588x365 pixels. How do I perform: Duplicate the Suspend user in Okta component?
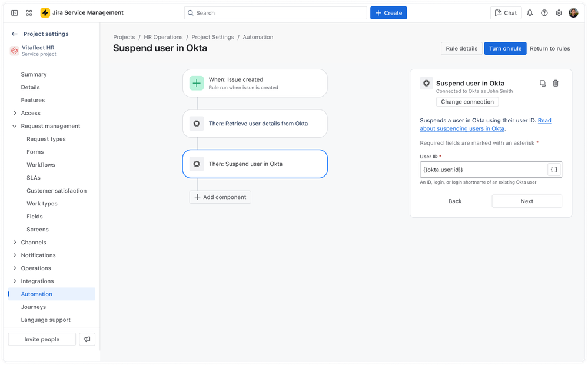[542, 83]
